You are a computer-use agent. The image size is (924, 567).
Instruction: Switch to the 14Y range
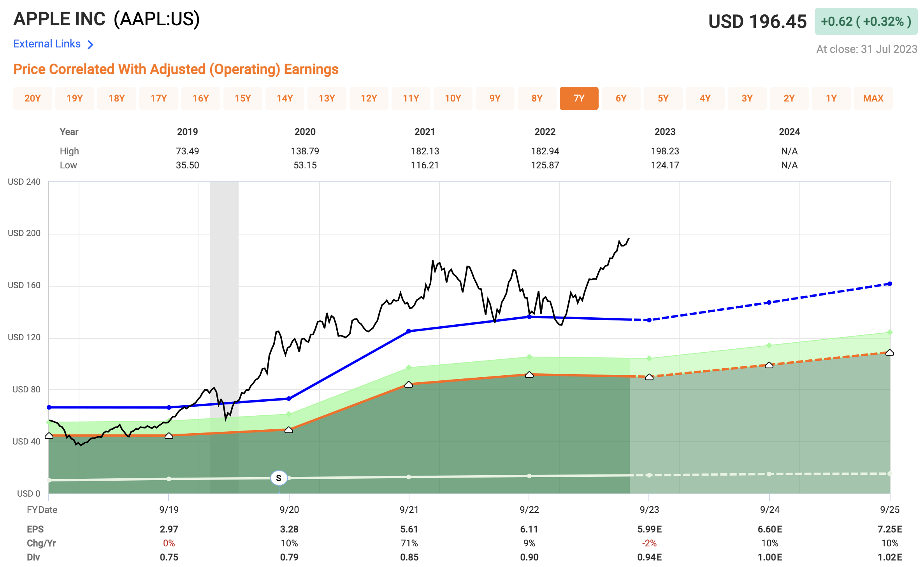pyautogui.click(x=285, y=98)
